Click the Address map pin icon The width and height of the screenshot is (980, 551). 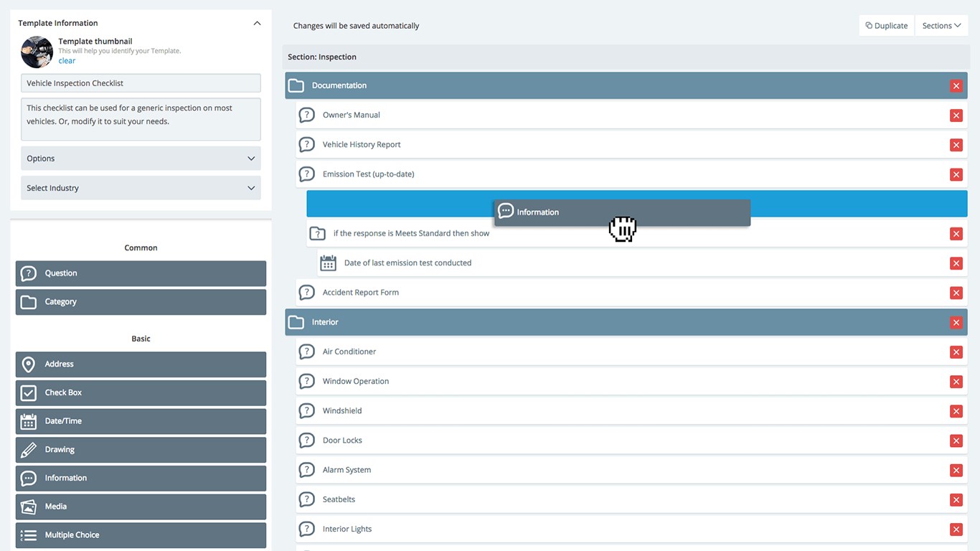click(x=29, y=364)
